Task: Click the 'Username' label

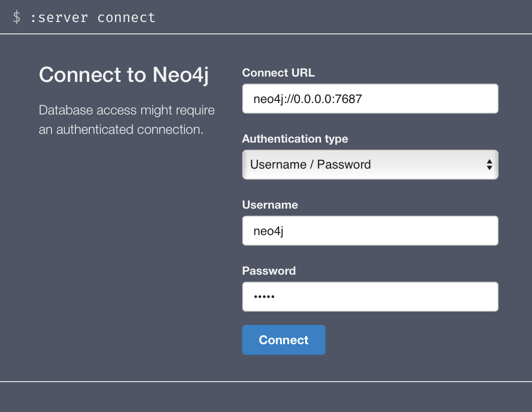Action: (270, 205)
